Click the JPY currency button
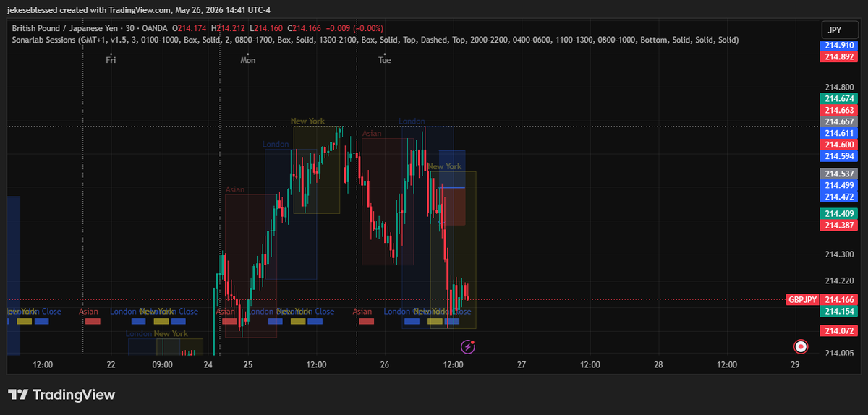Screen dimensions: 868x415 pyautogui.click(x=839, y=30)
